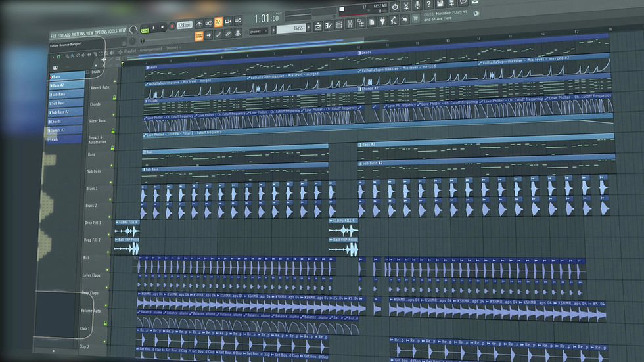This screenshot has width=644, height=362.
Task: Click the microphone one-click recording icon
Action: (x=417, y=5)
